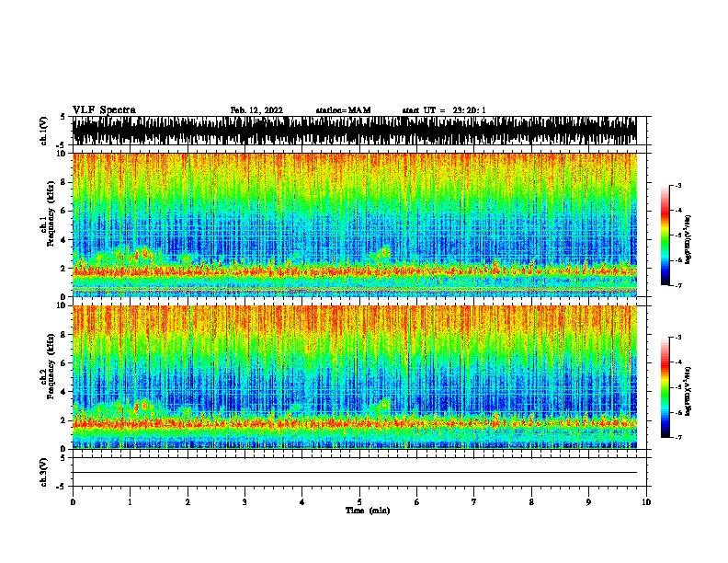This screenshot has width=728, height=563.
Task: Click time axis tick label "9"
Action: tap(588, 502)
